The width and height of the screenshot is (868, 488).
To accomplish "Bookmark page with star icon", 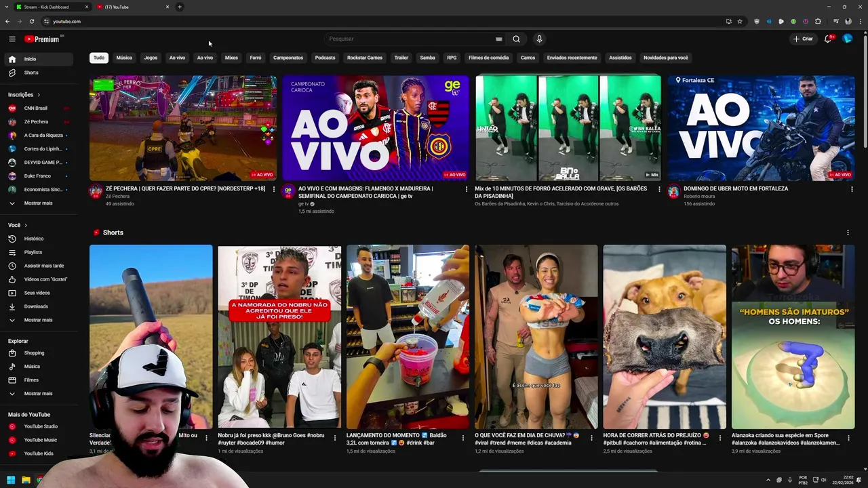I will click(740, 21).
